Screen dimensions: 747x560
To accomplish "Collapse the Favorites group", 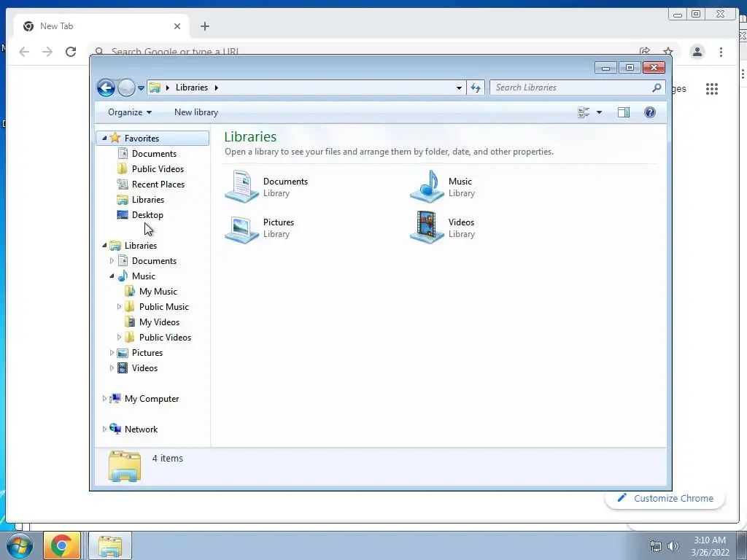I will [104, 138].
